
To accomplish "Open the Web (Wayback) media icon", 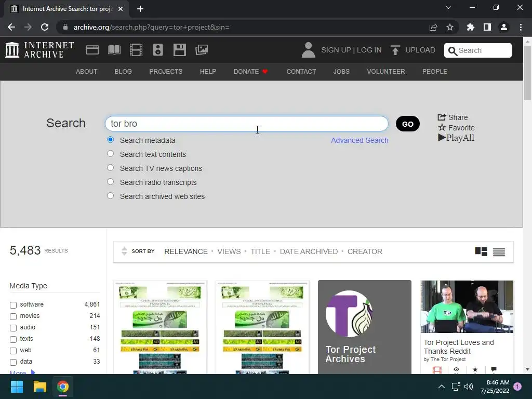I will 92,50.
